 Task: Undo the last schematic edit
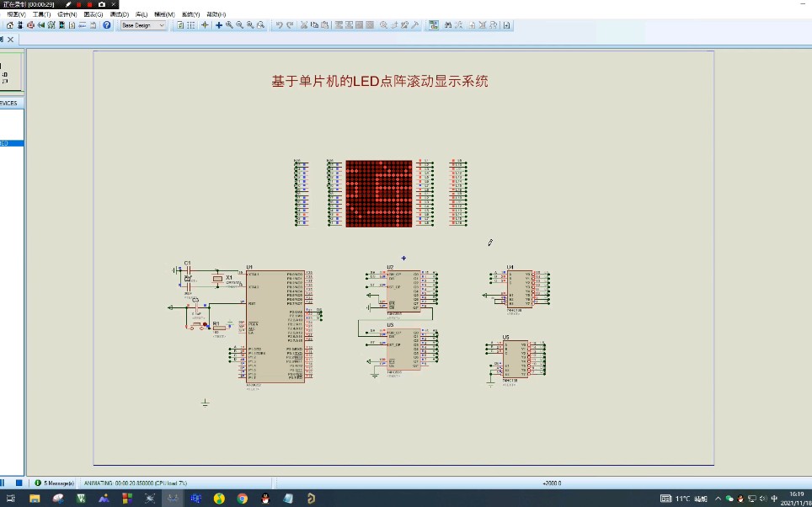point(280,25)
